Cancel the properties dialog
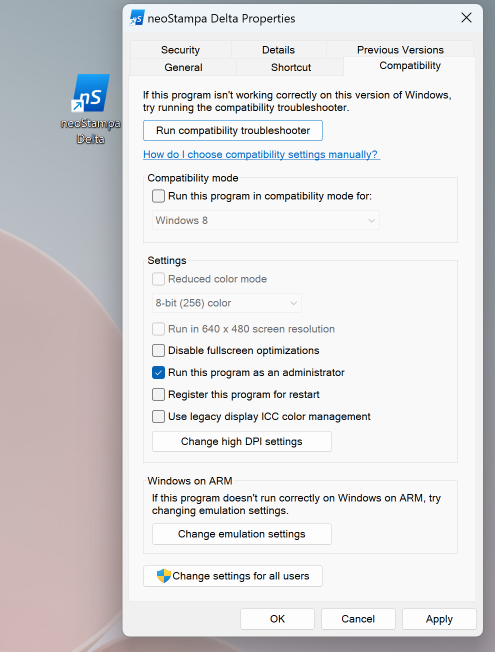Screen dimensions: 495x652 pyautogui.click(x=358, y=619)
